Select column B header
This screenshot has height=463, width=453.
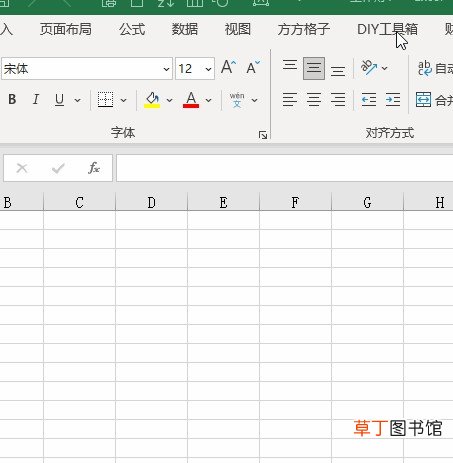tap(21, 202)
